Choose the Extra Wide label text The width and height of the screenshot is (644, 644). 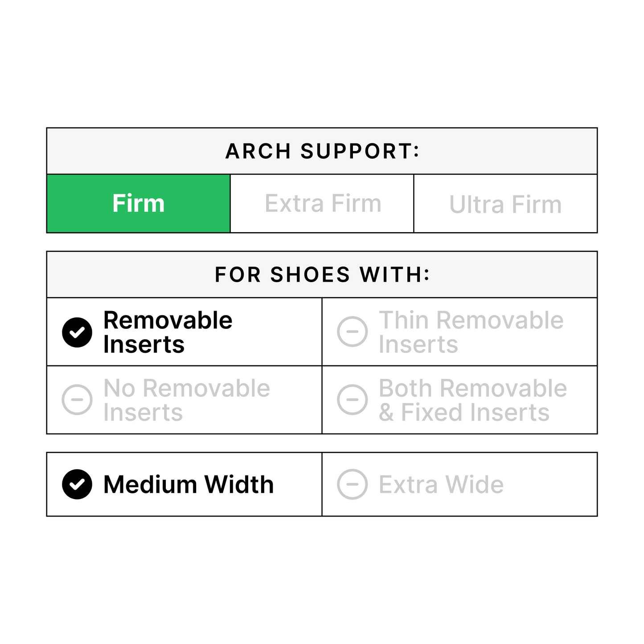click(441, 484)
